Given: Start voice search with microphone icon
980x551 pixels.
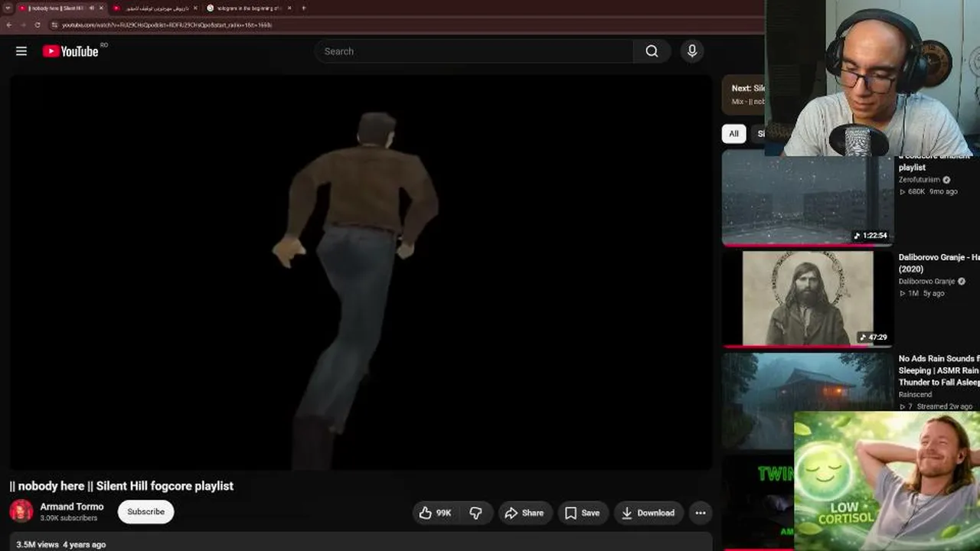Looking at the screenshot, I should coord(692,51).
